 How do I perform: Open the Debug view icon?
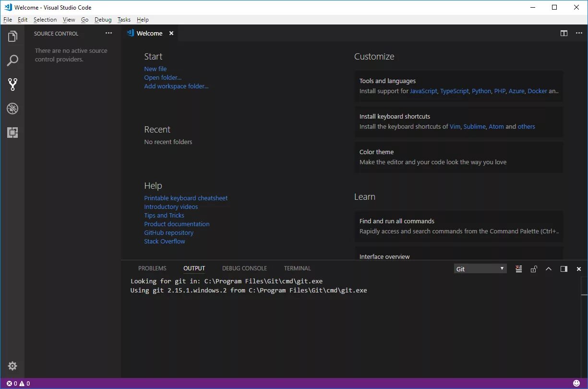[x=12, y=109]
